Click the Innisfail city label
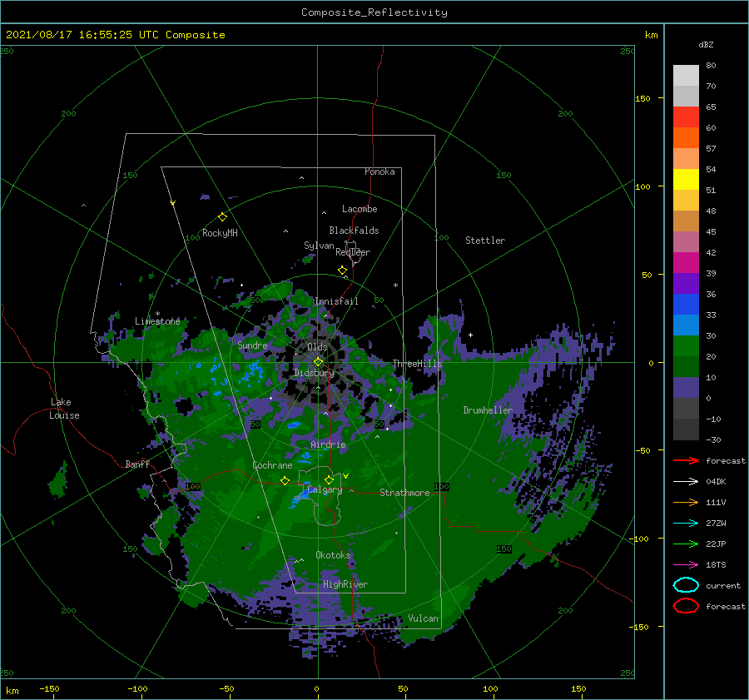 coord(336,301)
